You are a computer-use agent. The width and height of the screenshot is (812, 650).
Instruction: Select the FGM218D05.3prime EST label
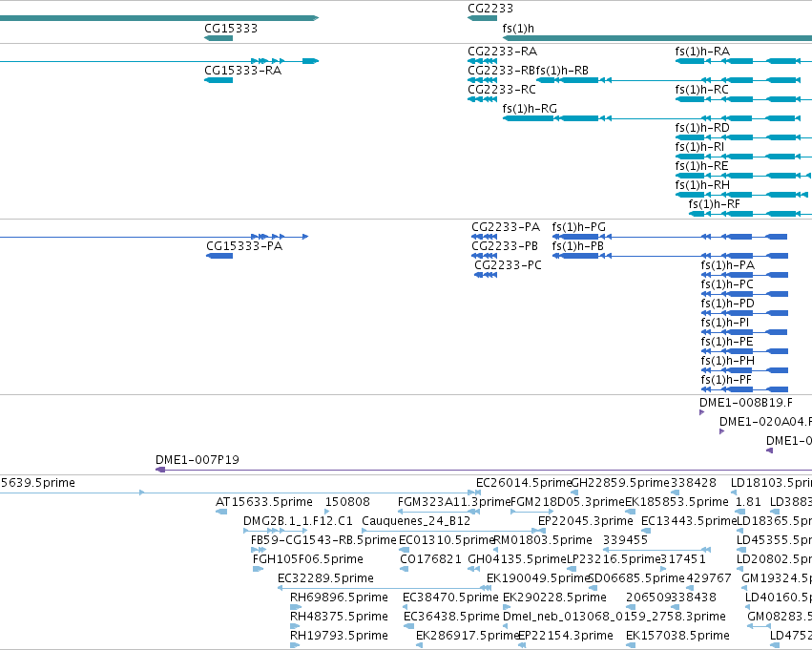tap(568, 502)
